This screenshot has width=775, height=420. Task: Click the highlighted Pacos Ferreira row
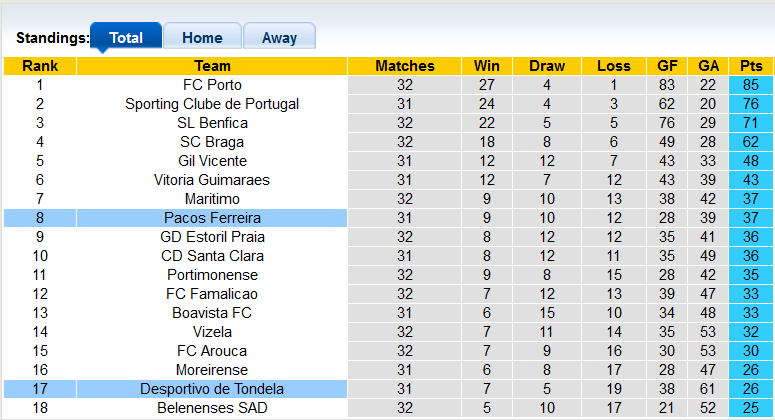pyautogui.click(x=212, y=218)
